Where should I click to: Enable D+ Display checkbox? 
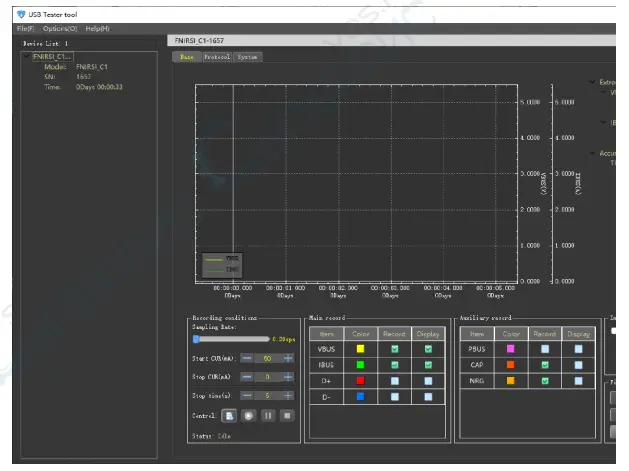click(x=430, y=383)
